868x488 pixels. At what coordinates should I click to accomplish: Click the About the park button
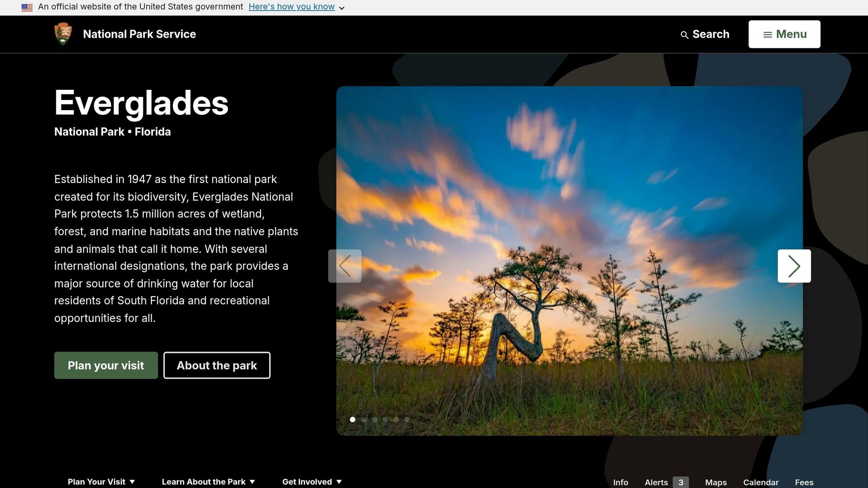[217, 365]
